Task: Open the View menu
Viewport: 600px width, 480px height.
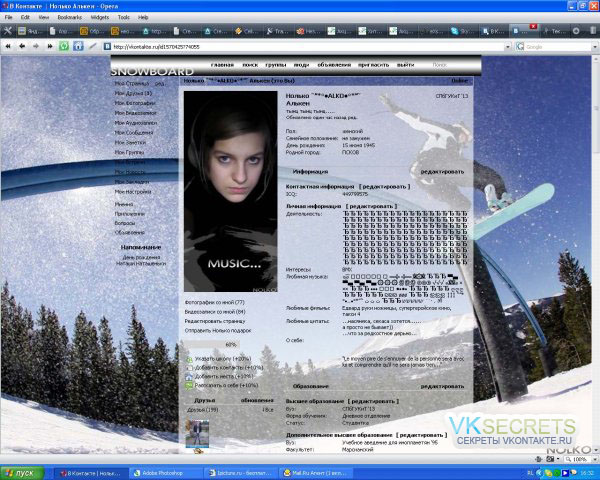Action: (44, 17)
